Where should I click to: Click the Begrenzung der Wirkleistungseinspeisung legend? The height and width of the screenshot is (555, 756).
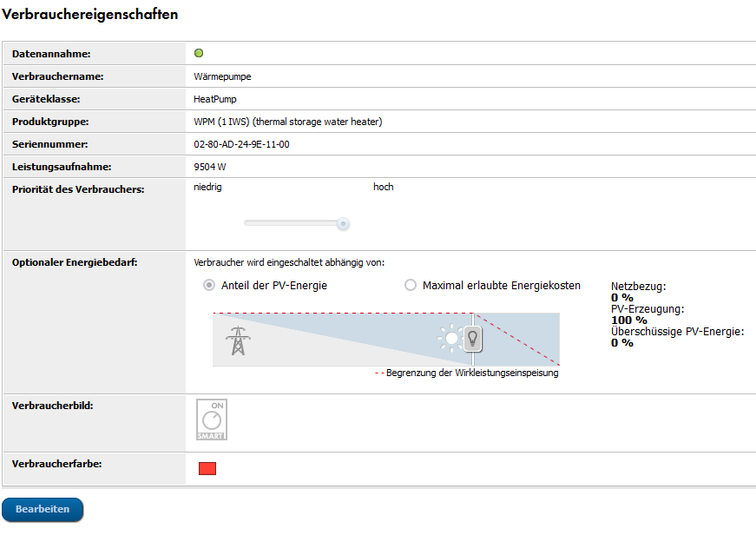[467, 373]
